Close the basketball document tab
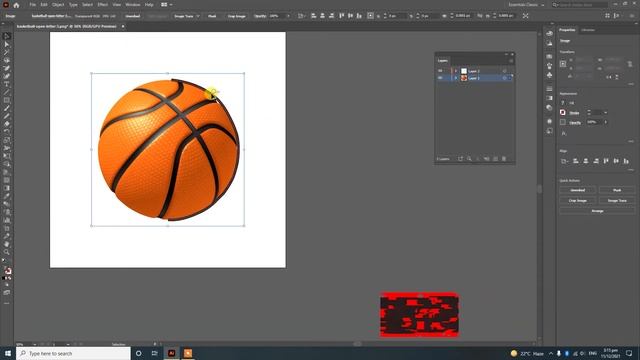 [123, 27]
